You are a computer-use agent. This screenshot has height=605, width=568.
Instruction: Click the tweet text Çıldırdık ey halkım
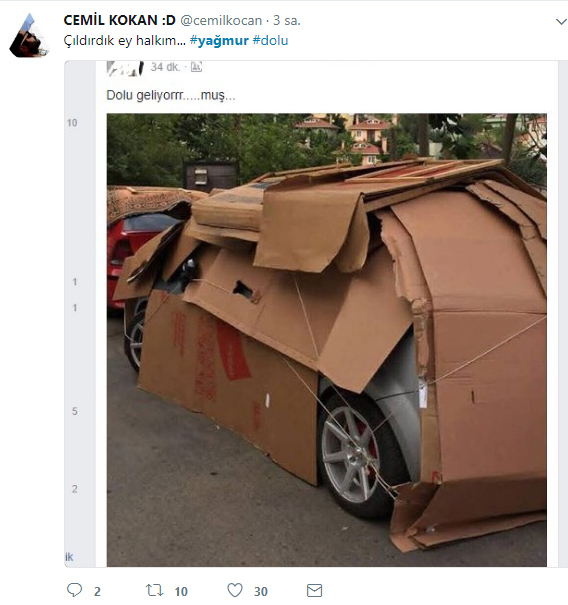click(x=124, y=41)
